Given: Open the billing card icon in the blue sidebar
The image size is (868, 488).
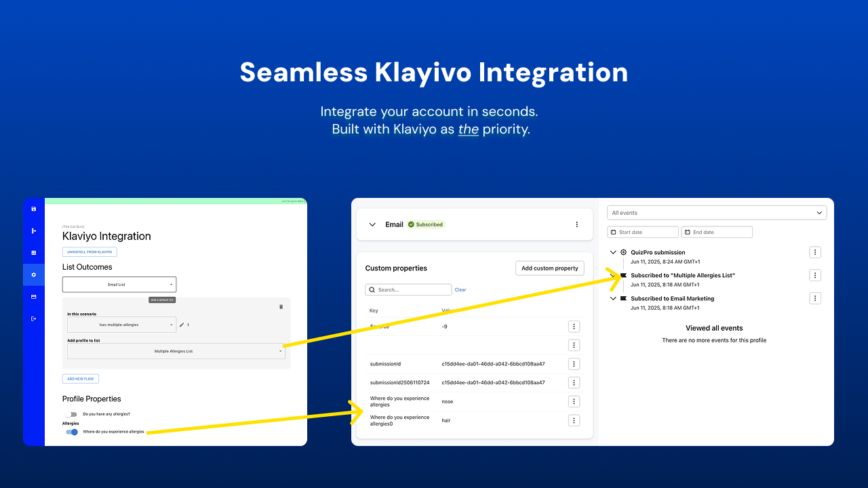Looking at the screenshot, I should coord(34,297).
